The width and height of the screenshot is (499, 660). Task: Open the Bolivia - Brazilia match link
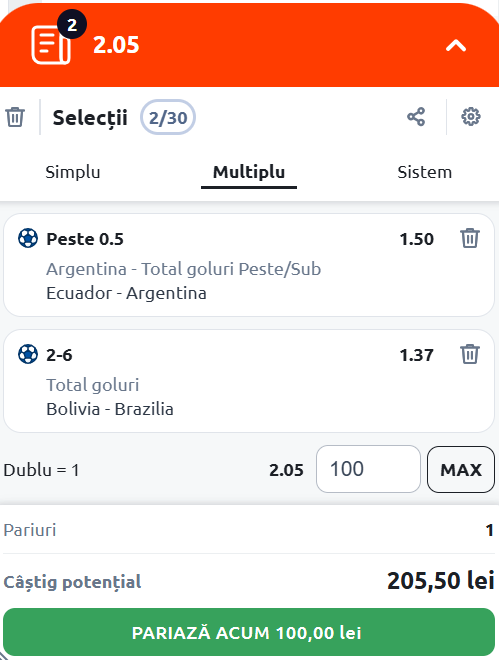(x=110, y=409)
